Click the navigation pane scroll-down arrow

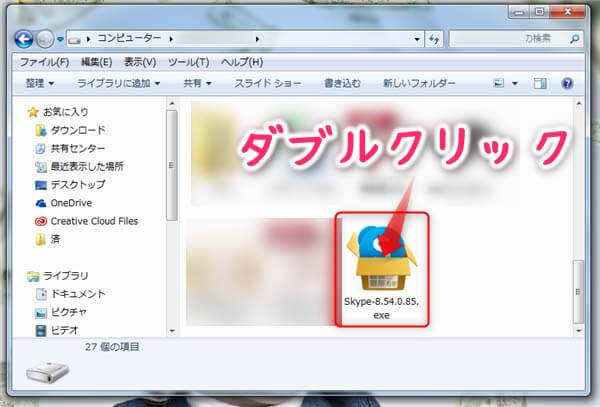pos(172,330)
